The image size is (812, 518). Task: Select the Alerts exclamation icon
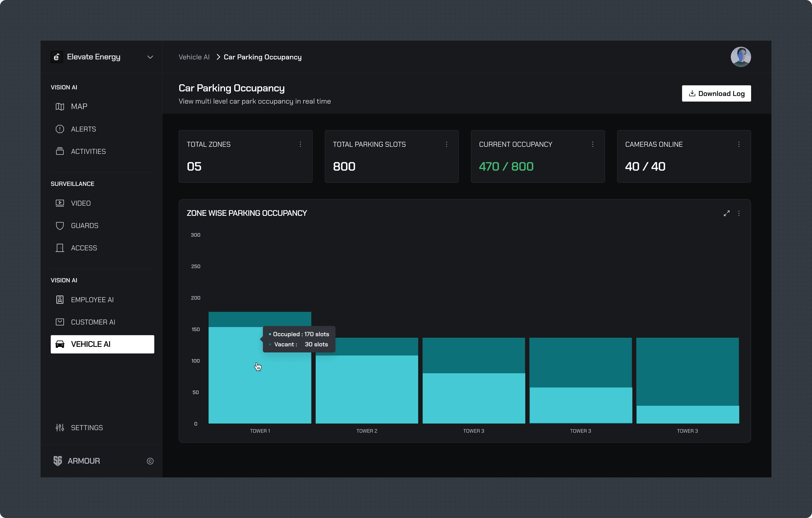(60, 129)
